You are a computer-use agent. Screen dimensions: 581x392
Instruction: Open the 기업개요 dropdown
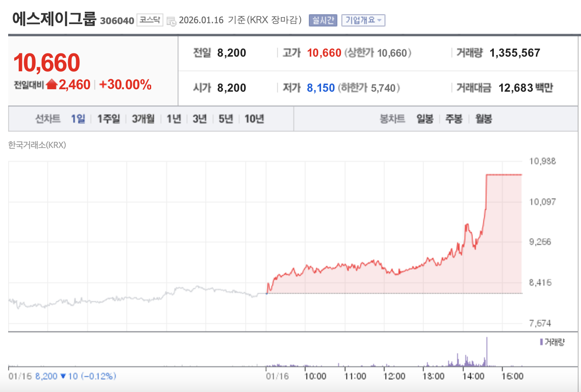(363, 20)
